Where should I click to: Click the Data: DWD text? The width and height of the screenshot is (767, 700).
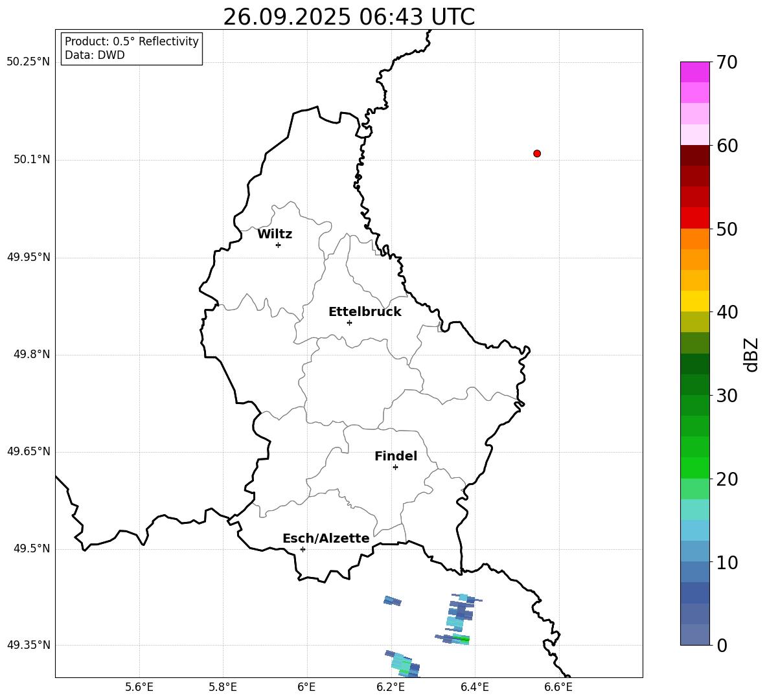click(x=95, y=55)
